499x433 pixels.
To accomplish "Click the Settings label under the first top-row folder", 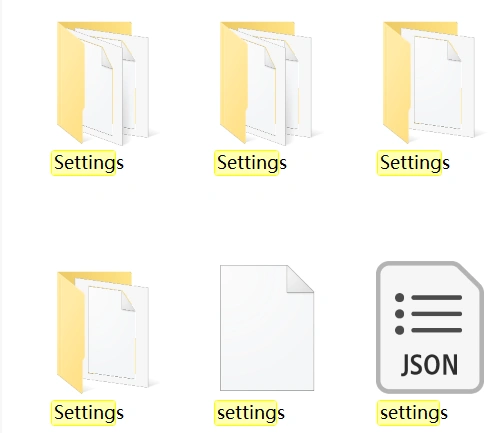I will click(x=89, y=163).
